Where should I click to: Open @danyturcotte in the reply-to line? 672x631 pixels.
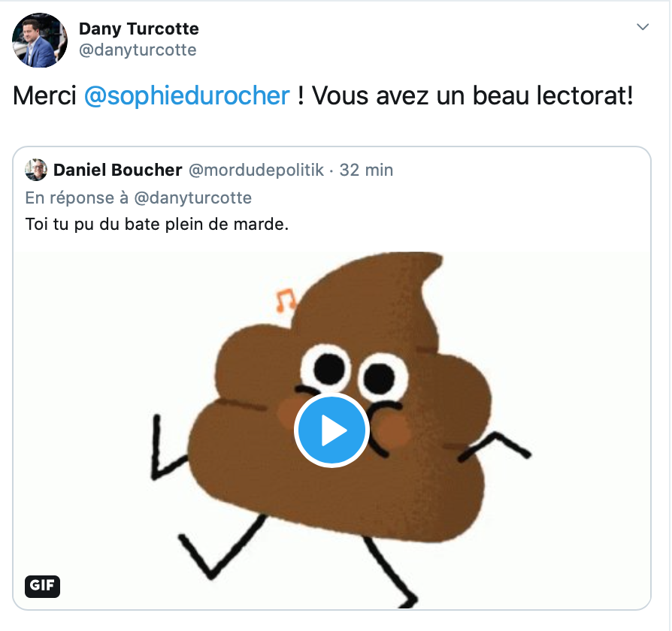(193, 198)
